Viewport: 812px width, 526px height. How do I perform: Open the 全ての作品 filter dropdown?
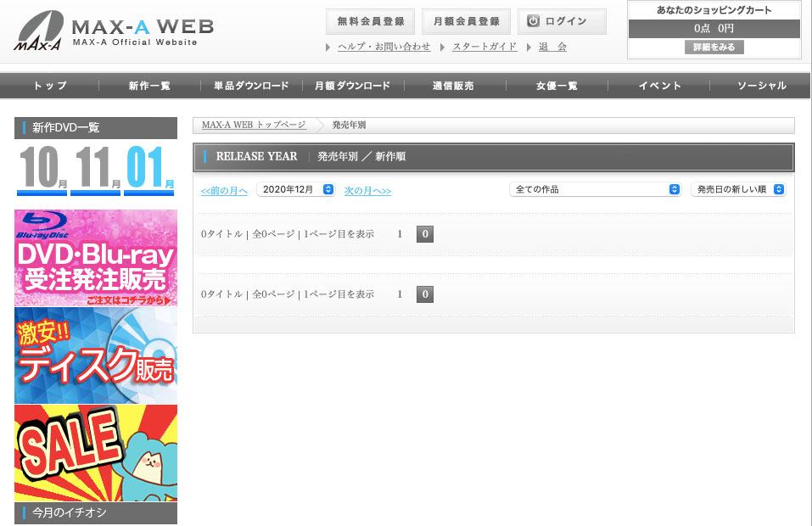click(594, 190)
